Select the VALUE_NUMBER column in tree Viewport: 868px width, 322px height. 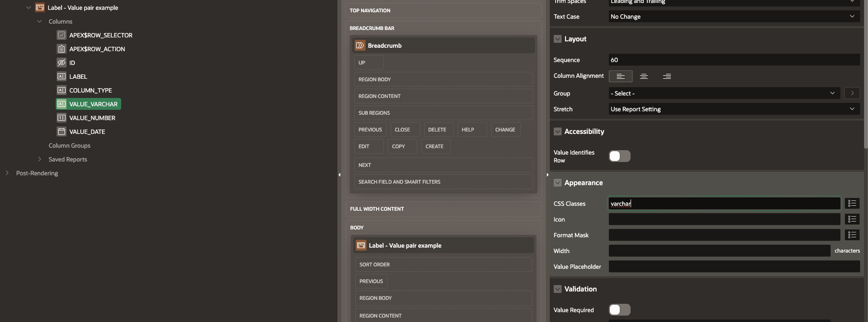click(x=92, y=118)
